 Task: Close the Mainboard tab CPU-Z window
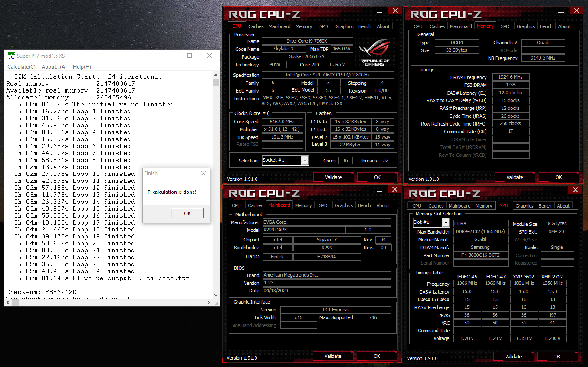(x=394, y=189)
